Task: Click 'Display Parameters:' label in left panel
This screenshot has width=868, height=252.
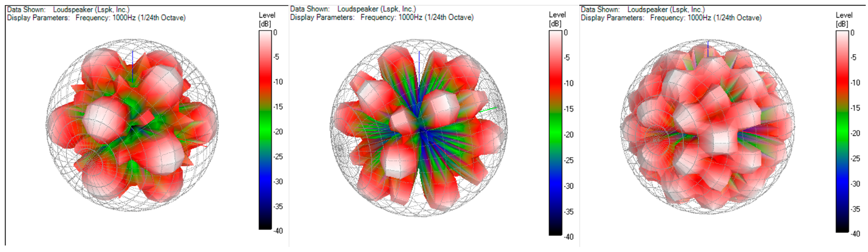Action: 38,18
